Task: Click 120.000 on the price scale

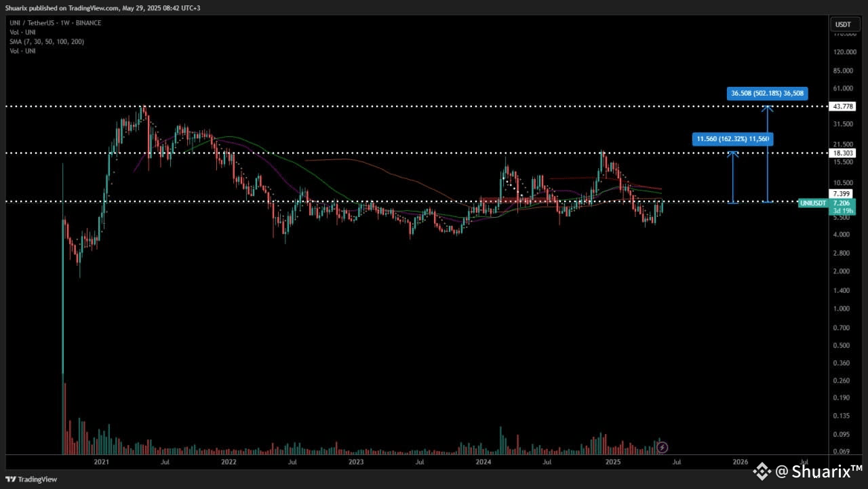Action: (x=844, y=52)
